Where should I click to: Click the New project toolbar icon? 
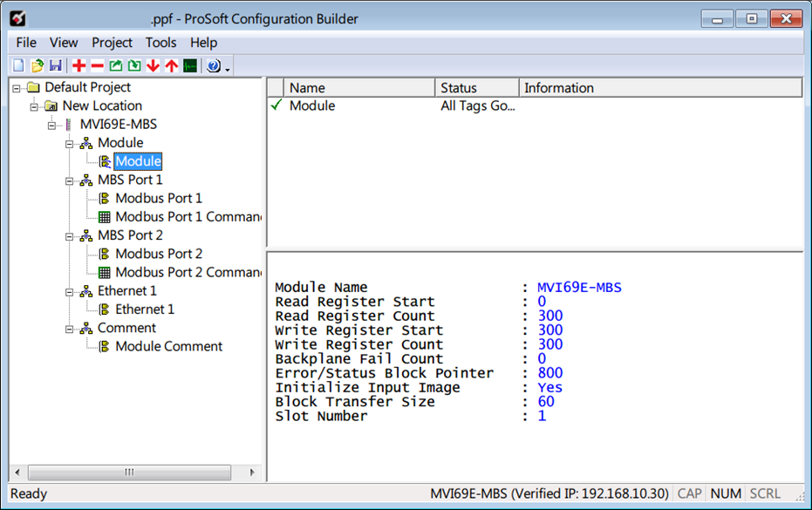[18, 65]
